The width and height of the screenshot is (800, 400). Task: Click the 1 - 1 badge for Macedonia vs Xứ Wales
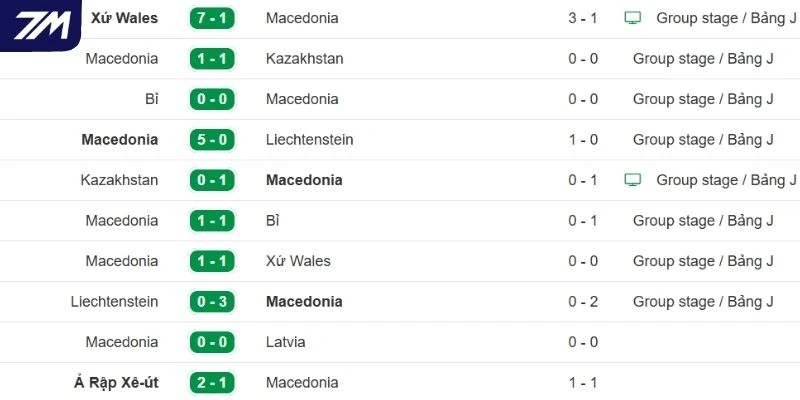pyautogui.click(x=212, y=261)
